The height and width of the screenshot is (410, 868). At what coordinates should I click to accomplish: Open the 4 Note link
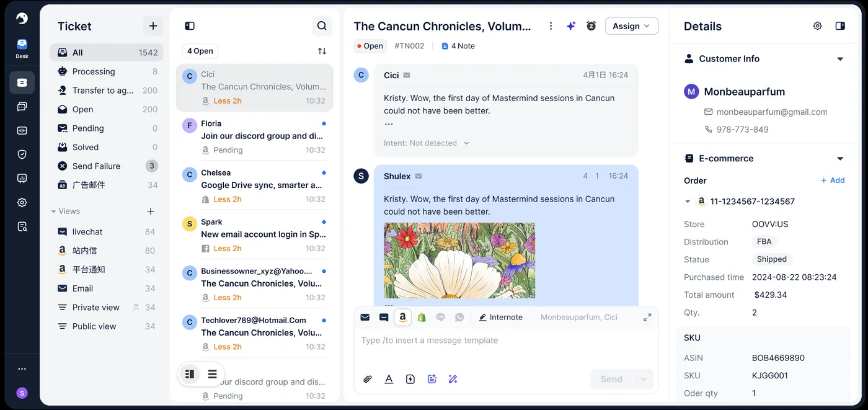pos(458,46)
